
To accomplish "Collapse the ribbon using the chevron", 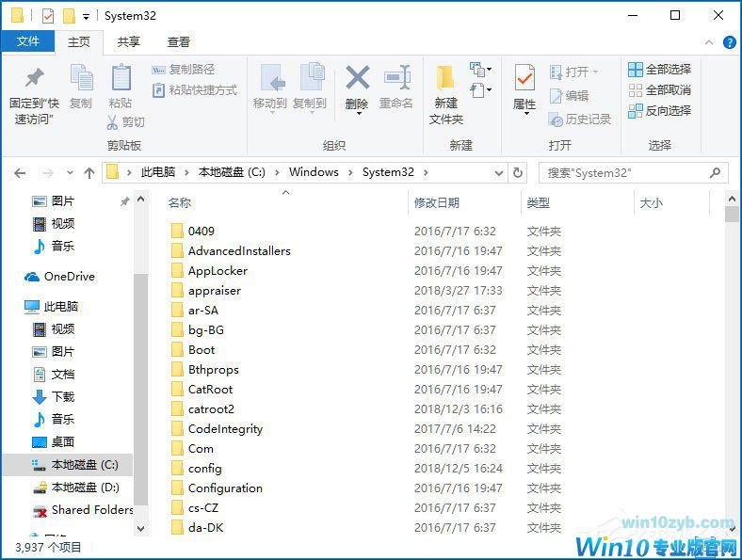I will click(711, 42).
